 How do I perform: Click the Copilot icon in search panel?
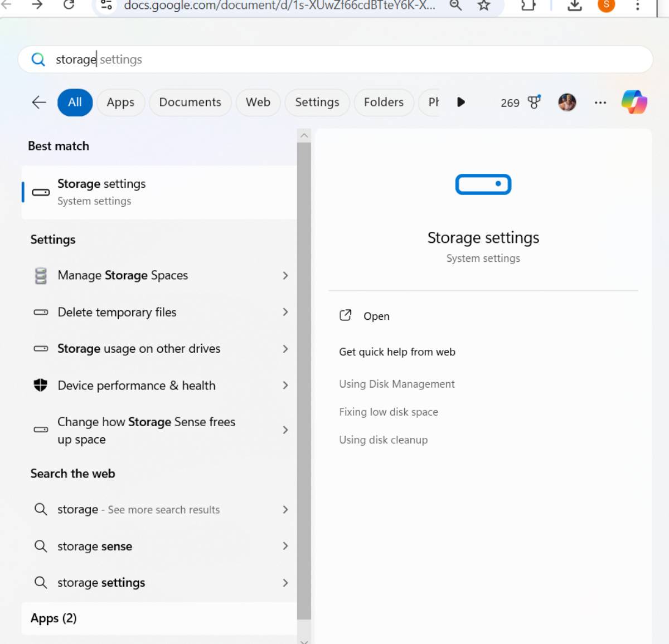[634, 103]
